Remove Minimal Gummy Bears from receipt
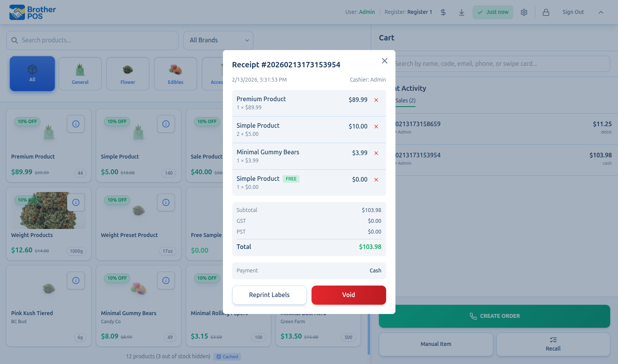 pos(376,153)
